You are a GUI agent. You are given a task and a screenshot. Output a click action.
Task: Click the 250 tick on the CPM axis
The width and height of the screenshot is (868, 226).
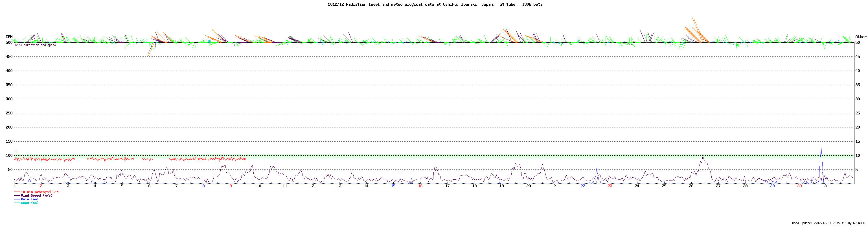pos(9,113)
